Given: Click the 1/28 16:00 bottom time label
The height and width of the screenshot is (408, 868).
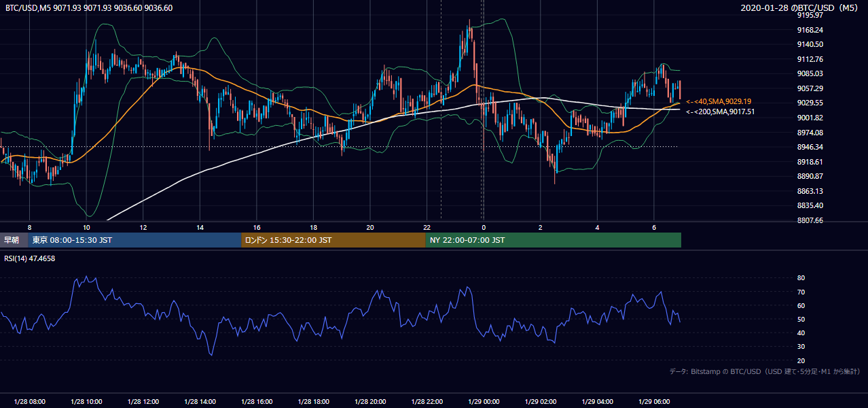Looking at the screenshot, I should (x=256, y=402).
